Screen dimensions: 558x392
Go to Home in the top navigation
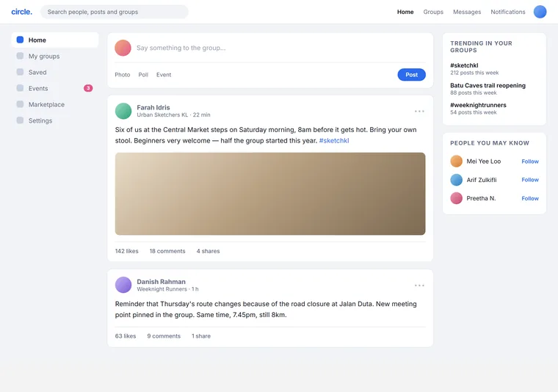pyautogui.click(x=405, y=12)
